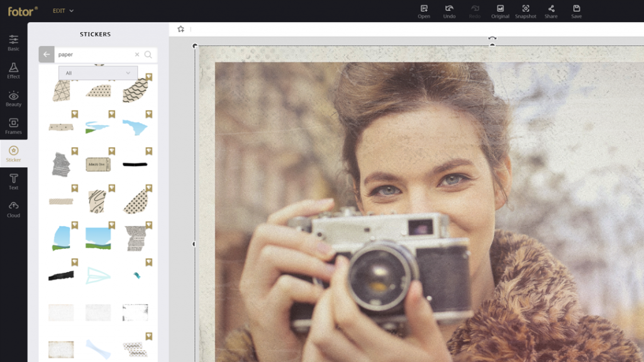Add the aged beige paper sticker in bottom row
Viewport: 644px width, 362px height.
pyautogui.click(x=61, y=349)
